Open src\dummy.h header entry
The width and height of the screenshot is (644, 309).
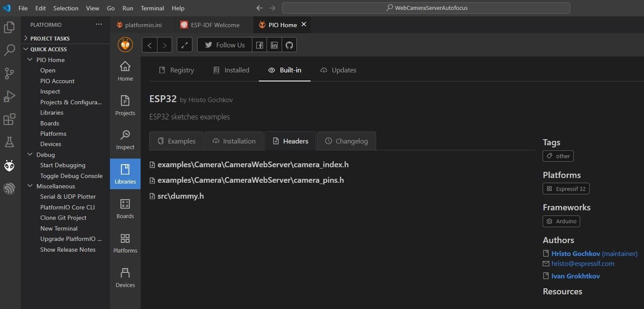coord(181,196)
